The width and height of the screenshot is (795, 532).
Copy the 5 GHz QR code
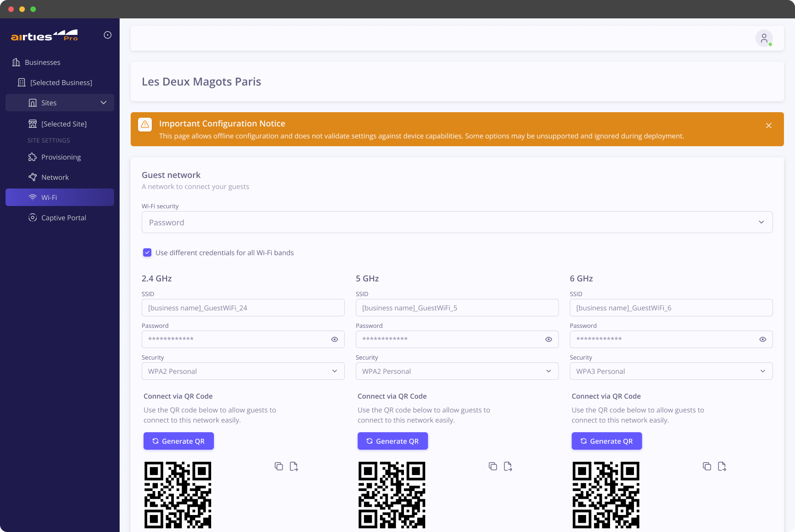pyautogui.click(x=493, y=466)
